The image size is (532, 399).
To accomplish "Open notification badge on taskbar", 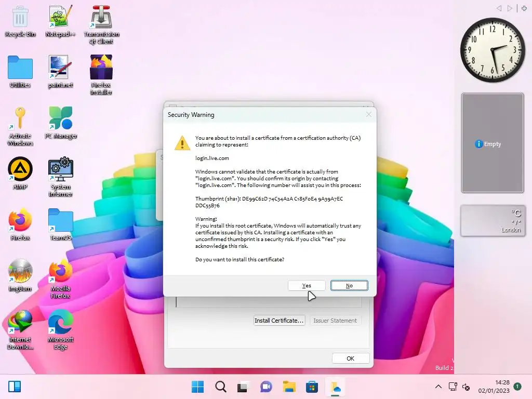I will (x=517, y=386).
